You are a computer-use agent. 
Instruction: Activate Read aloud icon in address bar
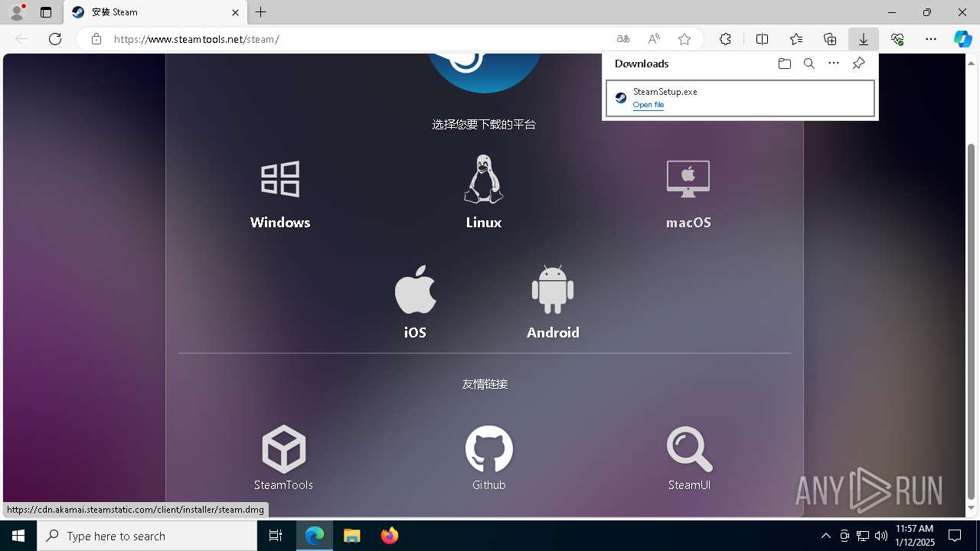[x=654, y=39]
